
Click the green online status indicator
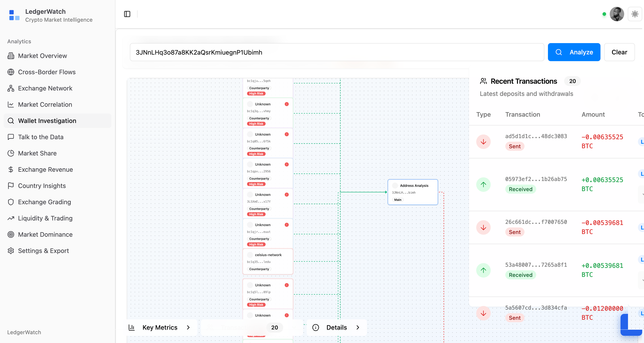[604, 14]
